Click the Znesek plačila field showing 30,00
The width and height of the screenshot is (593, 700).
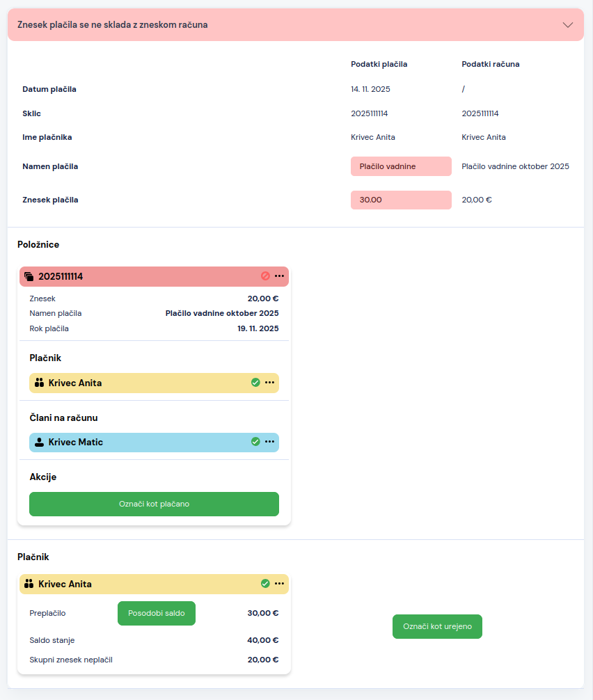401,200
